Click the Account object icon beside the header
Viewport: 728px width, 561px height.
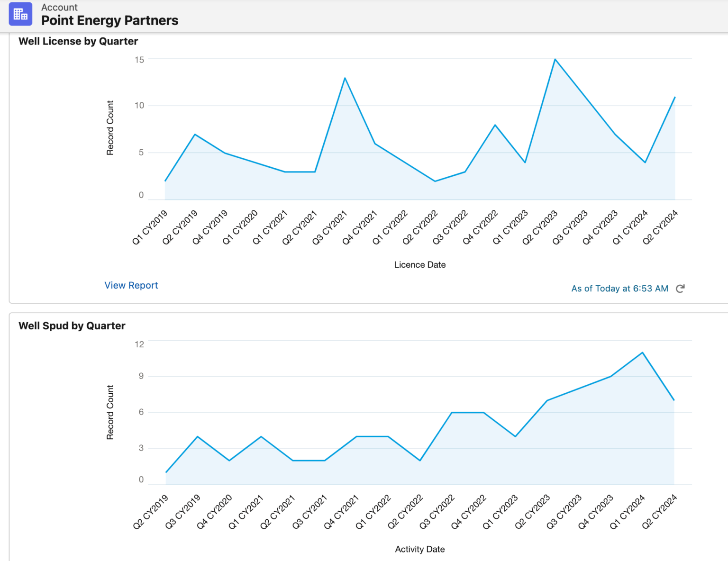click(20, 14)
